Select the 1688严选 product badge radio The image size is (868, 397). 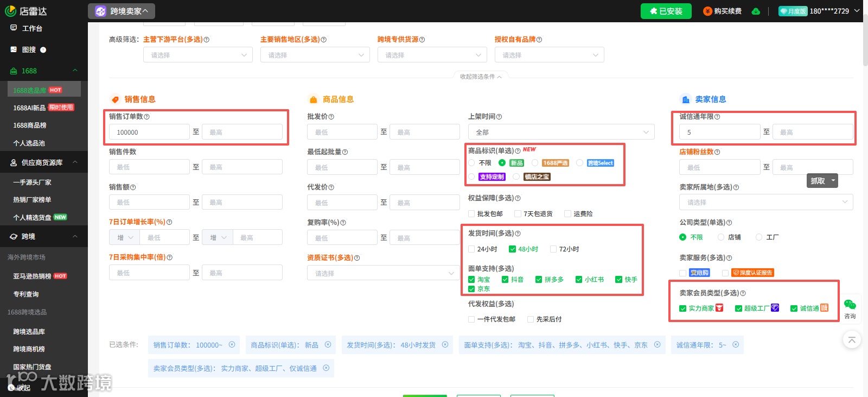(535, 163)
